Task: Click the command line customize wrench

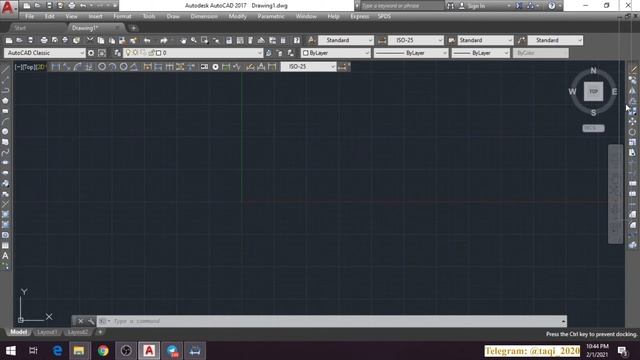Action: pyautogui.click(x=91, y=321)
